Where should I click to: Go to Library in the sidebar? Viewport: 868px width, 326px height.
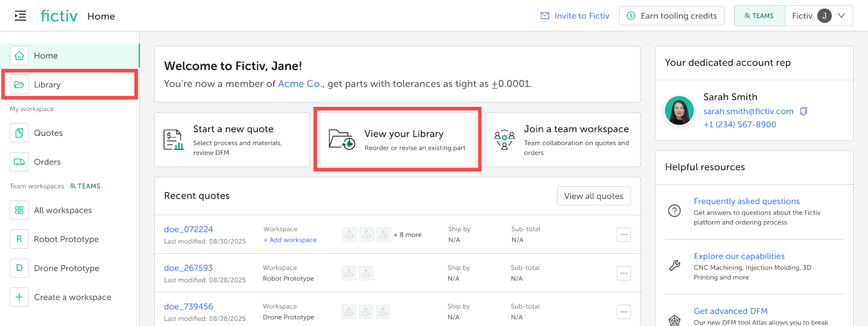coord(47,85)
